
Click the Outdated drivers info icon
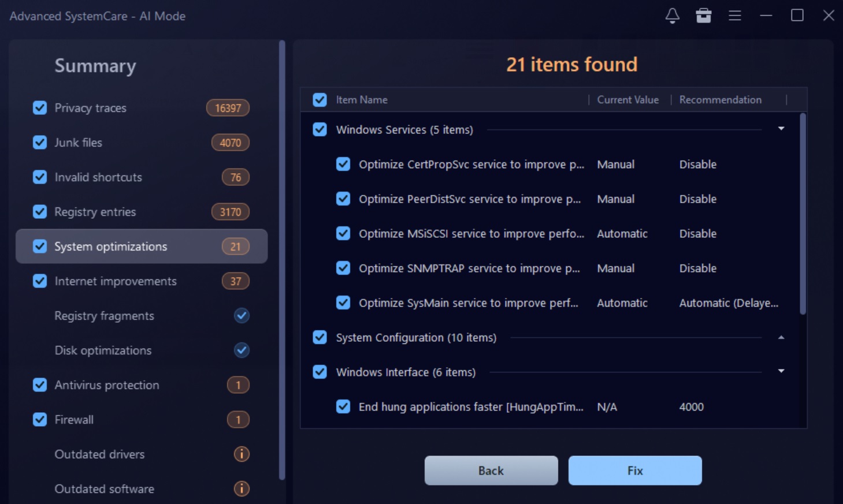click(242, 454)
